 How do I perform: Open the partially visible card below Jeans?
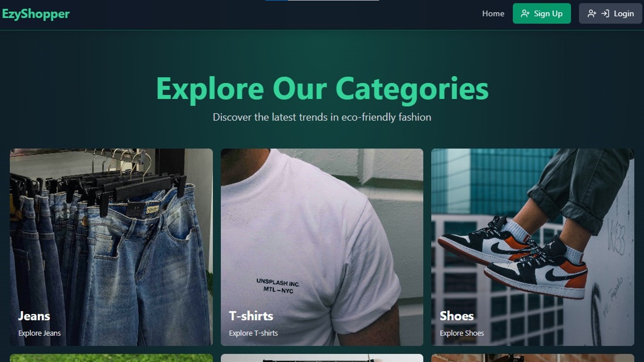click(111, 358)
